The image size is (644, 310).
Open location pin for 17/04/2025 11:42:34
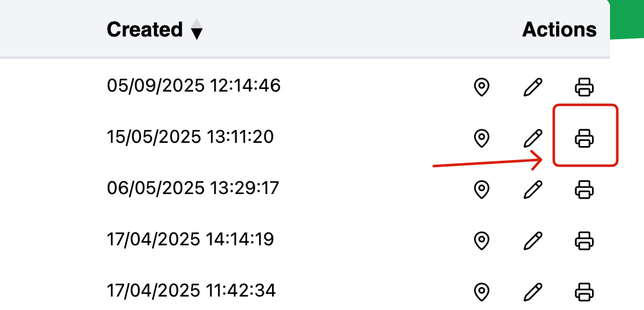click(481, 292)
